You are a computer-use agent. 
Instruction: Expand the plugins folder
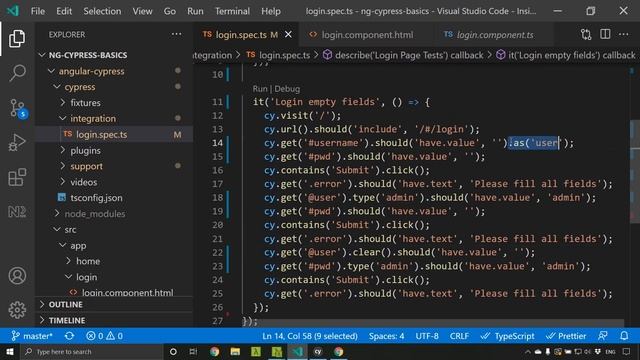coord(63,150)
